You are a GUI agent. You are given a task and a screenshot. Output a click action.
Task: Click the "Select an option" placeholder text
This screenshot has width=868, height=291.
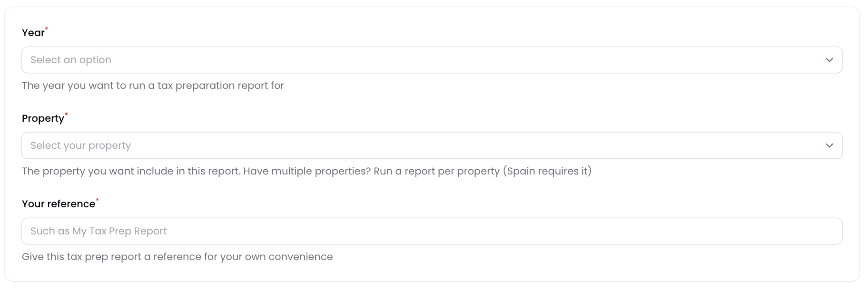click(71, 60)
